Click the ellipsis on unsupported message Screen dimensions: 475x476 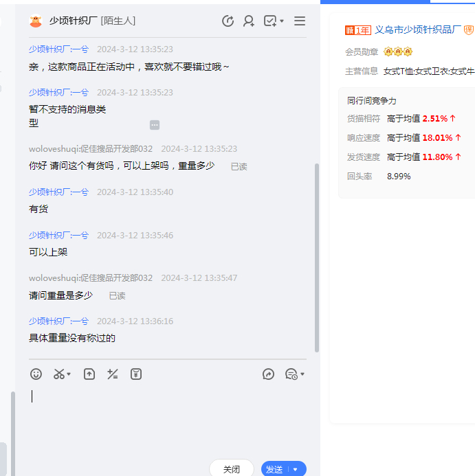coord(155,125)
